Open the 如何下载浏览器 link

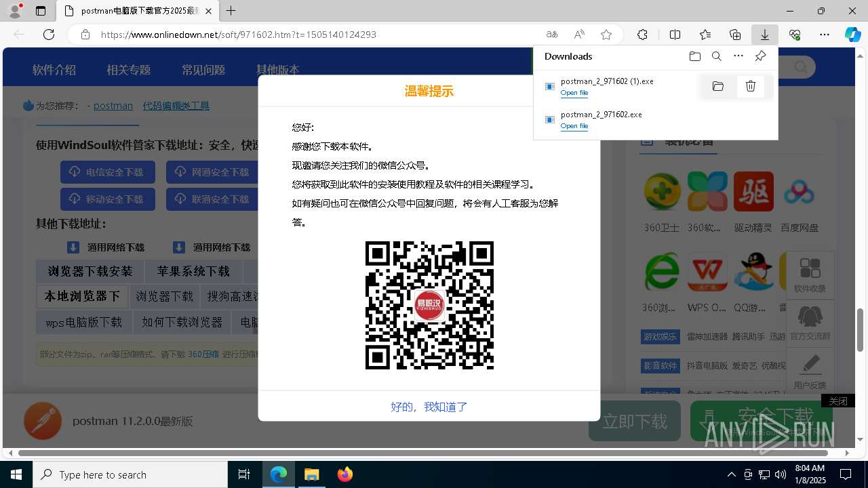coord(182,322)
